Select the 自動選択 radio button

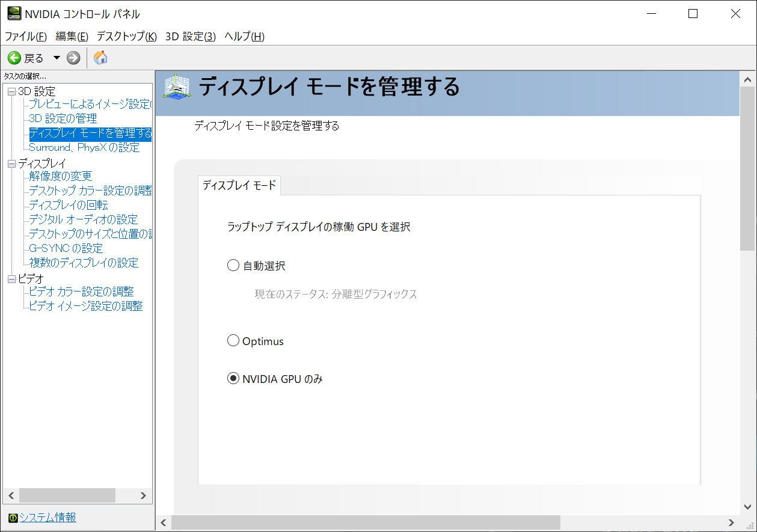click(233, 265)
